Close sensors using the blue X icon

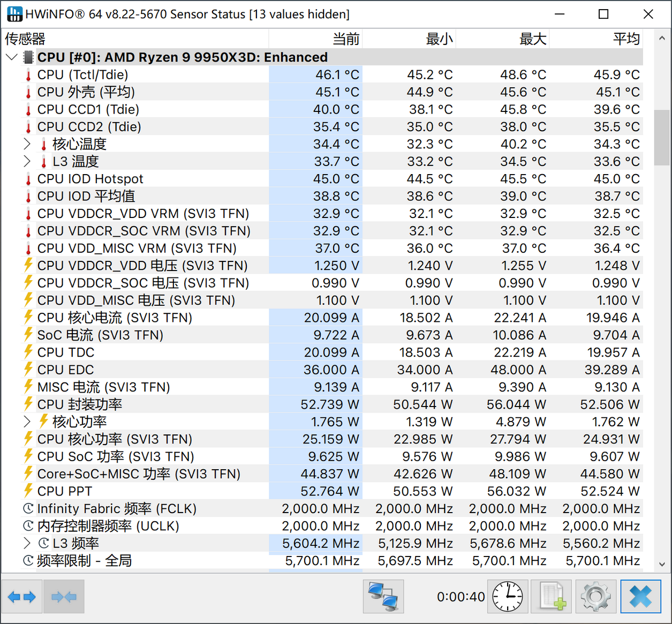pos(640,596)
